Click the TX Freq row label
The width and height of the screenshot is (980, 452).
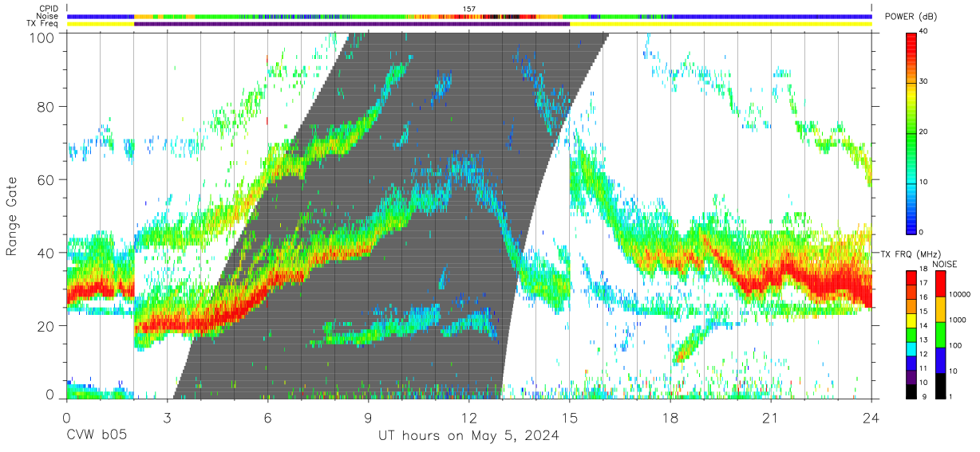point(43,24)
